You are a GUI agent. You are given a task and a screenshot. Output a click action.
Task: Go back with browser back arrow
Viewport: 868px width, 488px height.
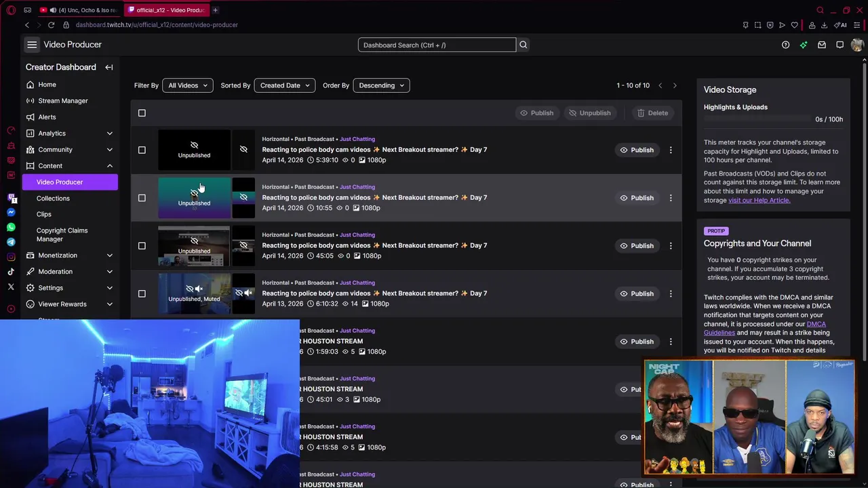click(x=27, y=25)
